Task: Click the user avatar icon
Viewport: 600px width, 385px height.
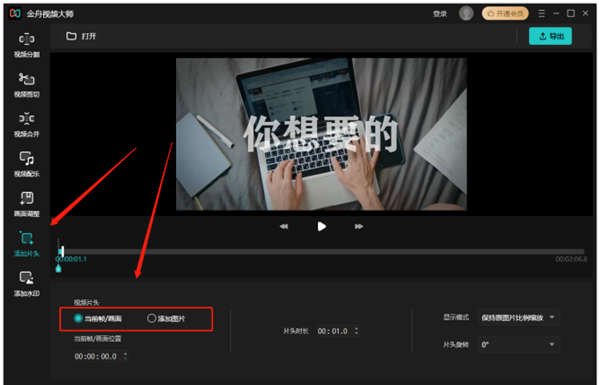Action: [x=466, y=13]
